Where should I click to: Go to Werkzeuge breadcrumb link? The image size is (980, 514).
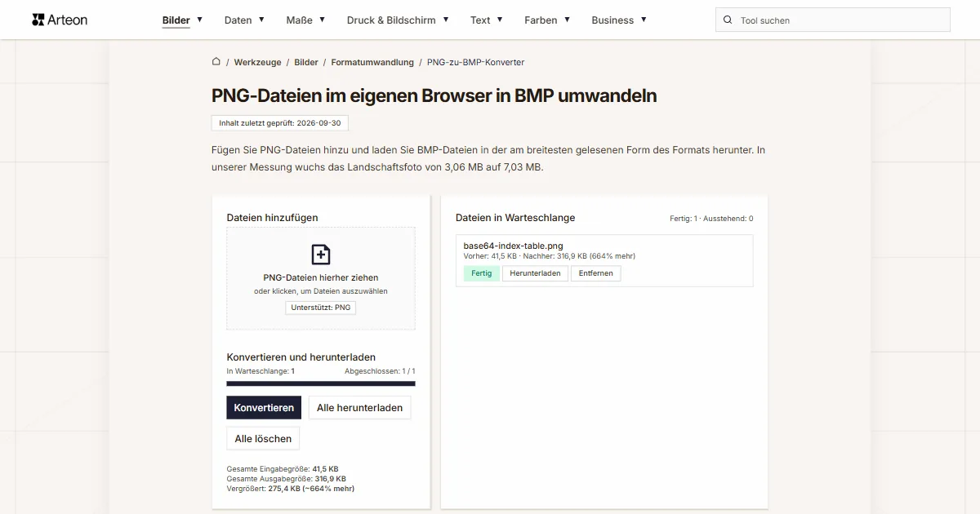point(257,62)
